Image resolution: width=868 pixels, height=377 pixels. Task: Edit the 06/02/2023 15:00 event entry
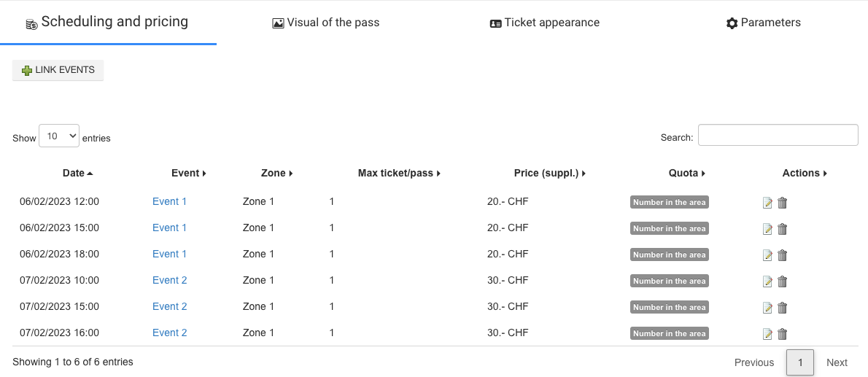[x=767, y=229]
